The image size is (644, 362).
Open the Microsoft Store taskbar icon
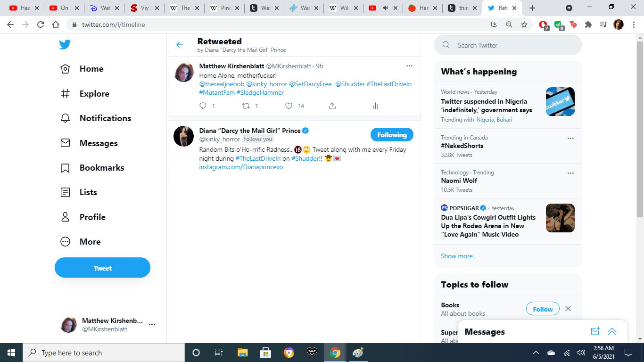265,353
